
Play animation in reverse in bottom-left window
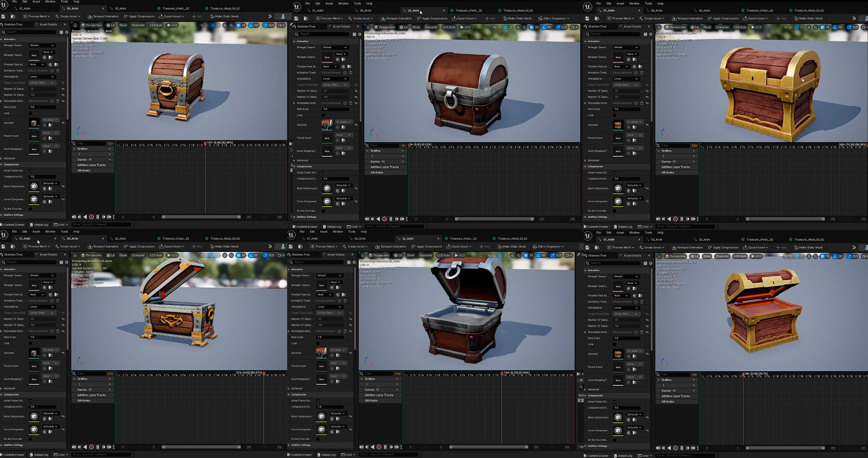tap(85, 447)
